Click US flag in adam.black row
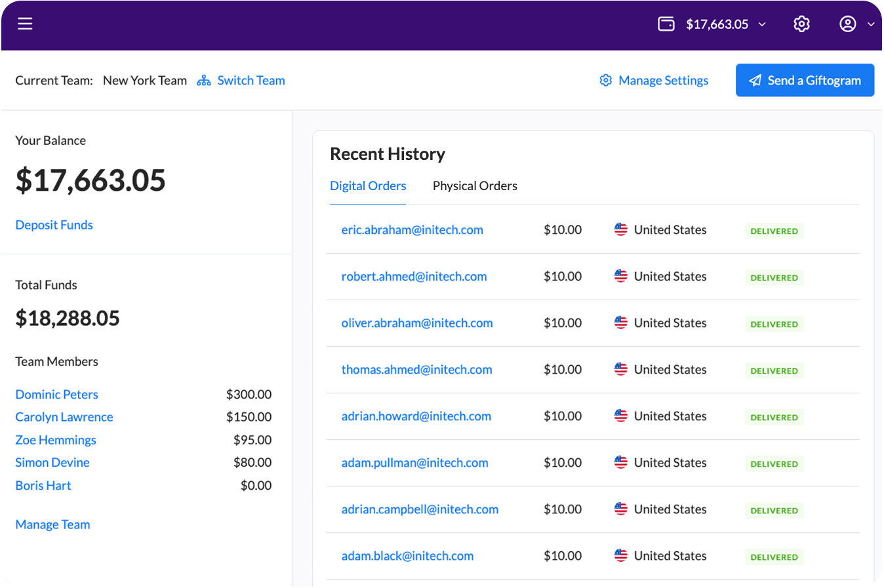This screenshot has width=884, height=588. (621, 555)
